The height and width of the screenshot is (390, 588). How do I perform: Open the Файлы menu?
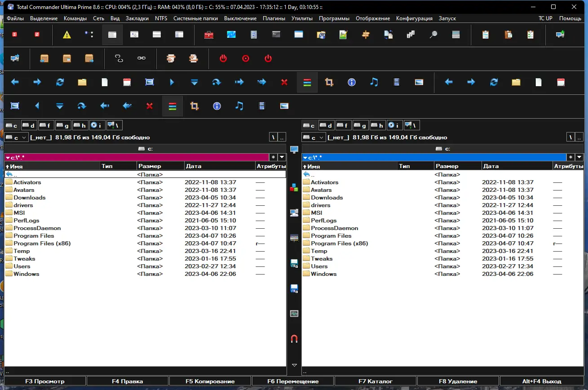(16, 18)
